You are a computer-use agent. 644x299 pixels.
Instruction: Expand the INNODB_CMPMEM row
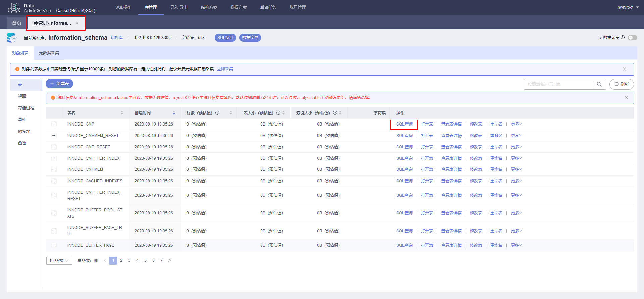(x=54, y=169)
